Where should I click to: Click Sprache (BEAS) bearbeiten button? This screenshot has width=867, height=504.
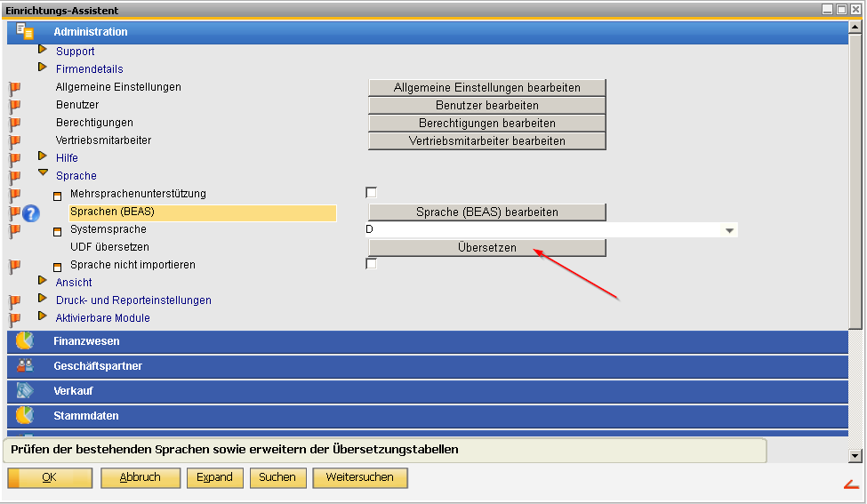(487, 212)
